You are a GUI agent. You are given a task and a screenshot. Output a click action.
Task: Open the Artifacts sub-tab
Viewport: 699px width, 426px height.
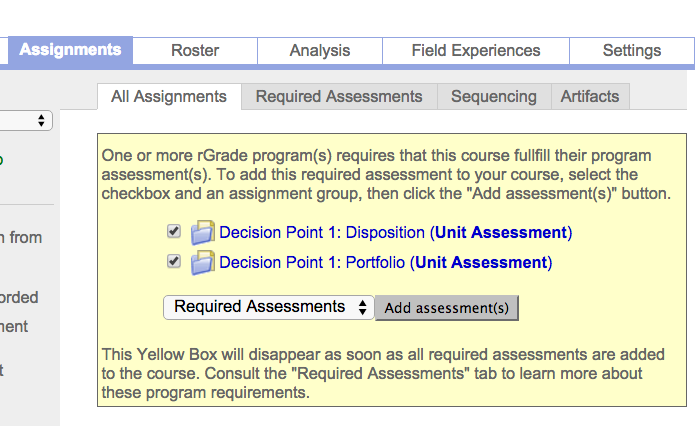(590, 97)
